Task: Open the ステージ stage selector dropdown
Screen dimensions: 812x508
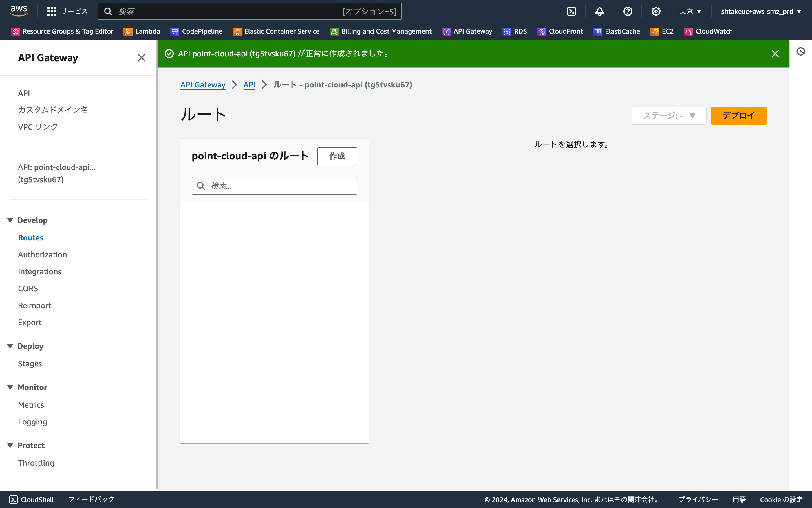Action: coord(669,116)
